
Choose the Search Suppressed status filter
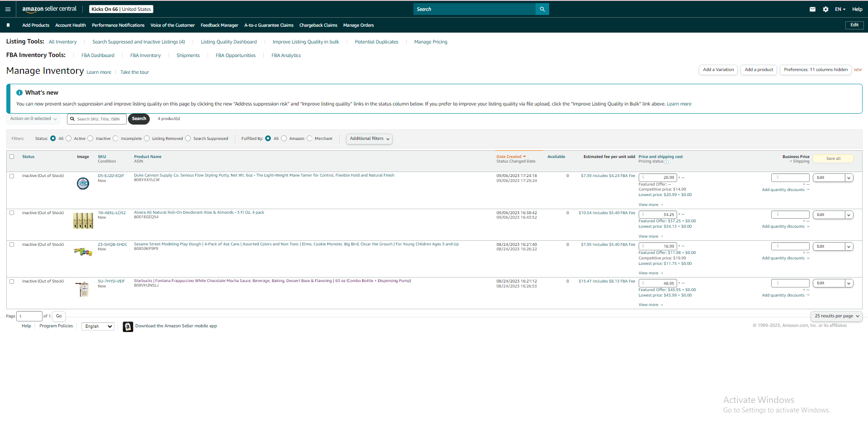pyautogui.click(x=188, y=139)
